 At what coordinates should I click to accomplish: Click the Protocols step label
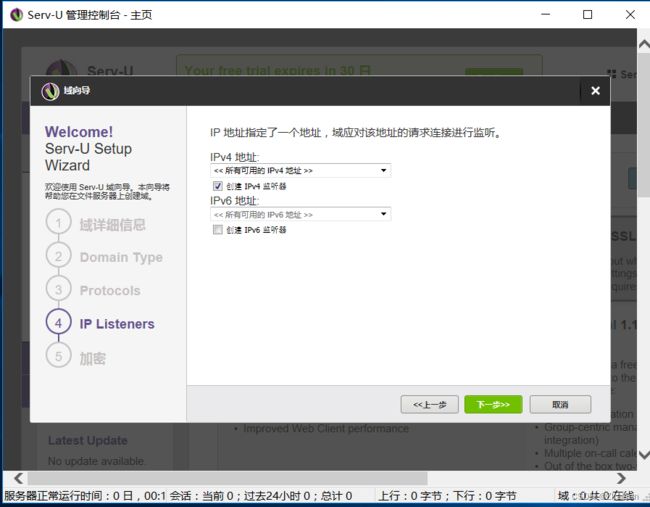[110, 291]
